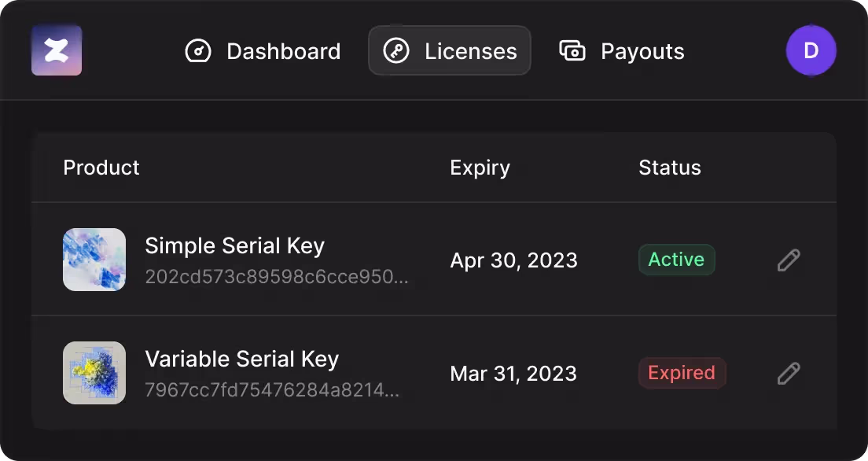This screenshot has height=461, width=868.
Task: Go to the Payouts tab
Action: (x=622, y=51)
